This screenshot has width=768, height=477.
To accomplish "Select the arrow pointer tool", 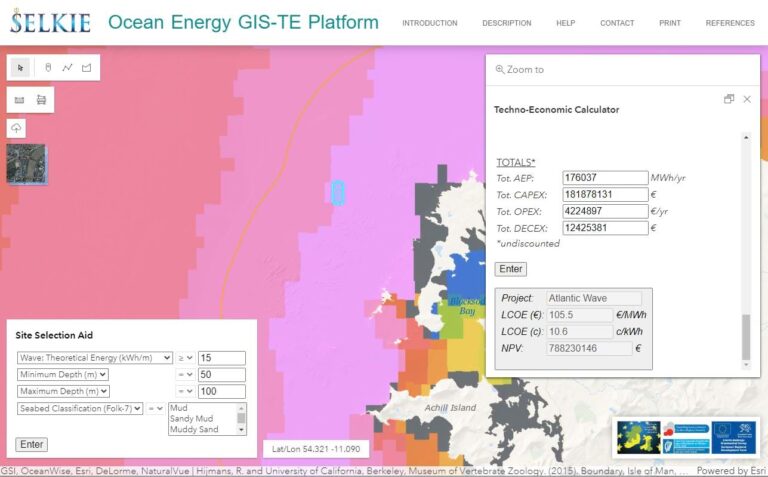I will click(x=20, y=68).
